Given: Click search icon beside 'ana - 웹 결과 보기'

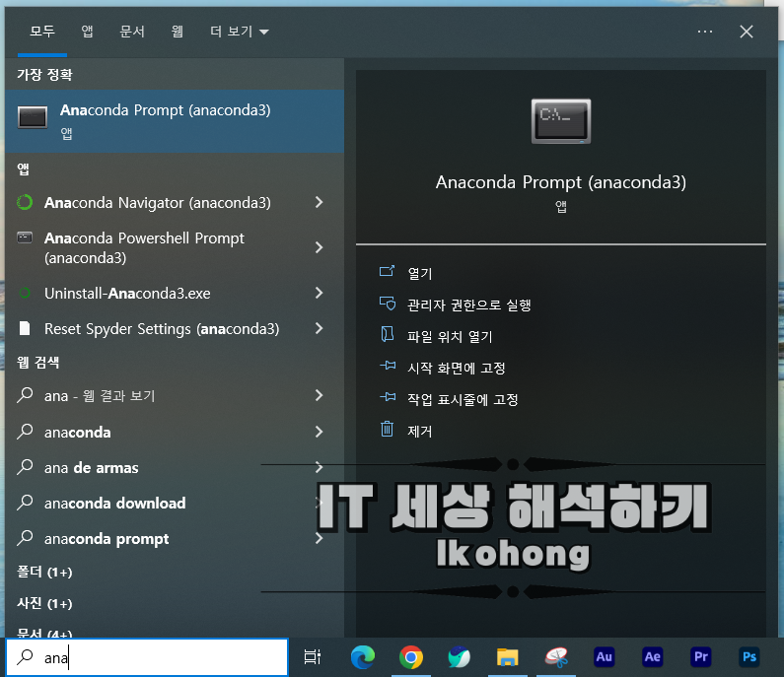Looking at the screenshot, I should [25, 395].
